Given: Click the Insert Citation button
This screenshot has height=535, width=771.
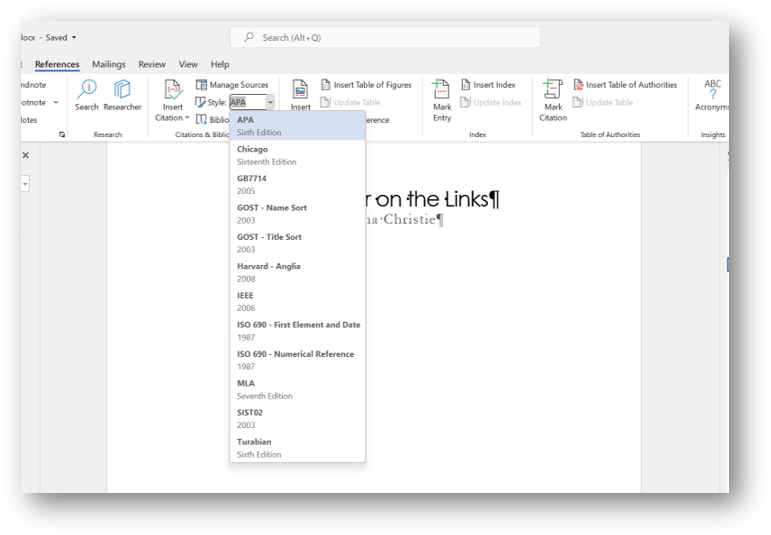Looking at the screenshot, I should [172, 101].
